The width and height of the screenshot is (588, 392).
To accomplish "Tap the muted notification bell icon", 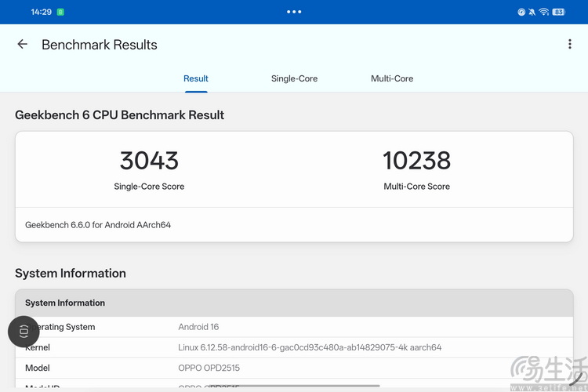I will [x=532, y=12].
